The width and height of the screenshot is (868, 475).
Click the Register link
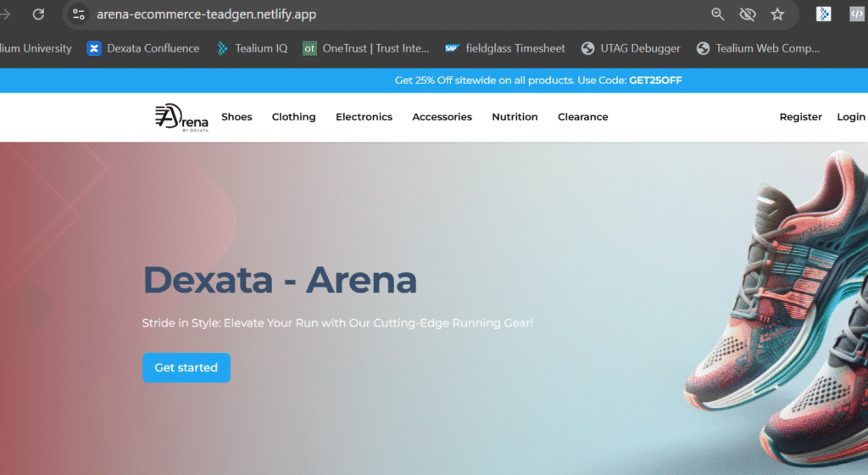pos(800,117)
